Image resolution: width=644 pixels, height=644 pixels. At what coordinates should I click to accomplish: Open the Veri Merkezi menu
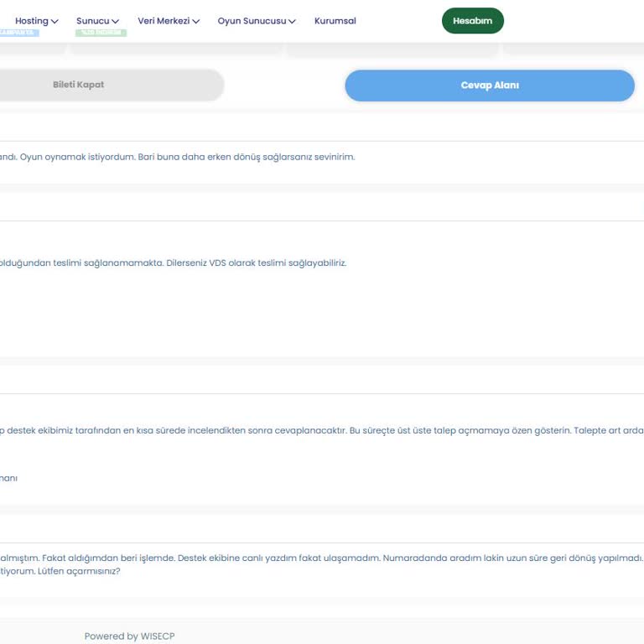coord(164,21)
